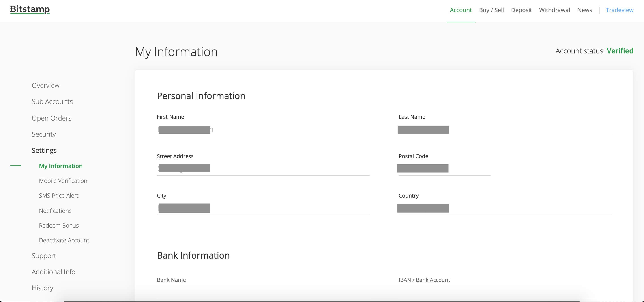644x302 pixels.
Task: Open the Deposit page
Action: click(521, 10)
